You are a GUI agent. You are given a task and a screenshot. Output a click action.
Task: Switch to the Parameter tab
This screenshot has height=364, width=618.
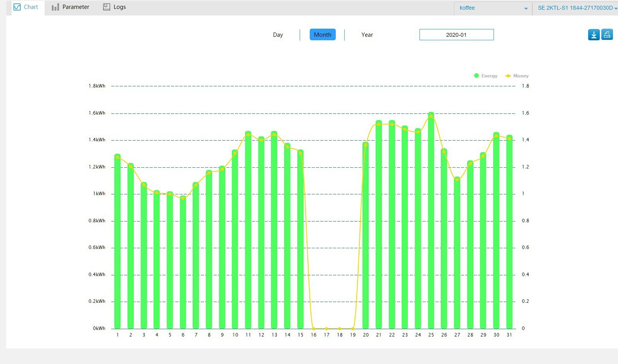point(70,7)
